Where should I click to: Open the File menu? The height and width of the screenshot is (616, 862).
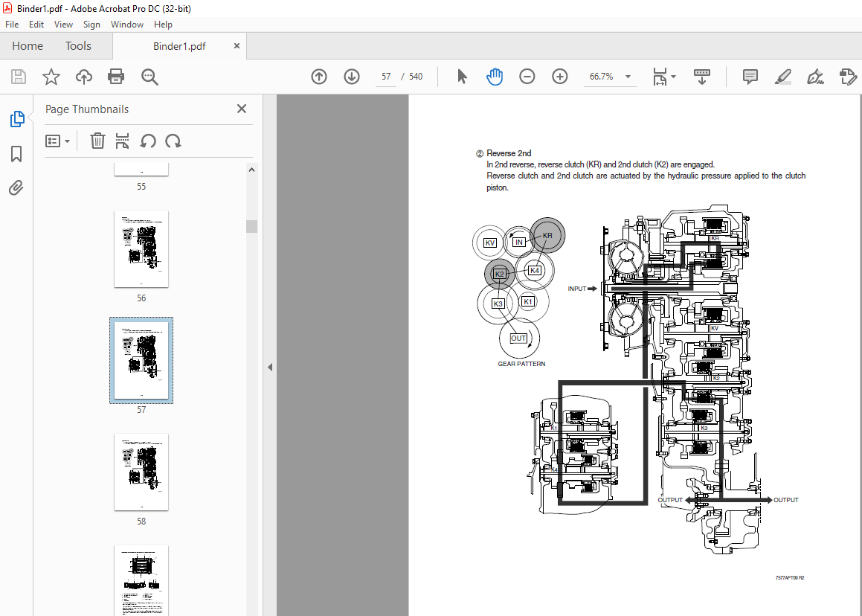point(12,25)
